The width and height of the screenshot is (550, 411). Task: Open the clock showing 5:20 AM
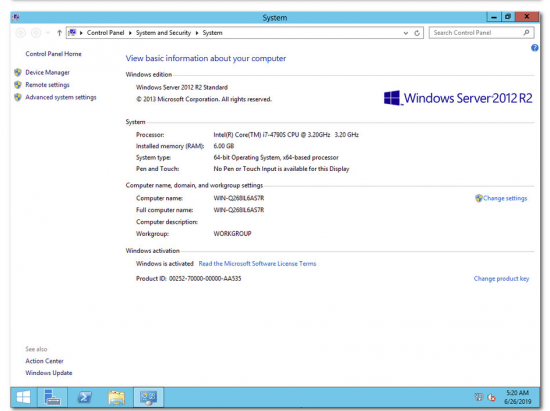[517, 397]
